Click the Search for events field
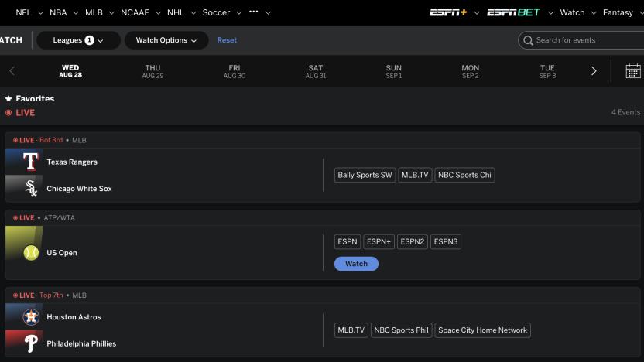The image size is (644, 362). [x=584, y=40]
